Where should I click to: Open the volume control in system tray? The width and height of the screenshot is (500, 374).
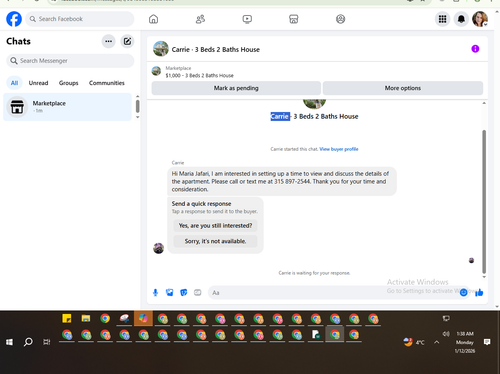coord(446,334)
